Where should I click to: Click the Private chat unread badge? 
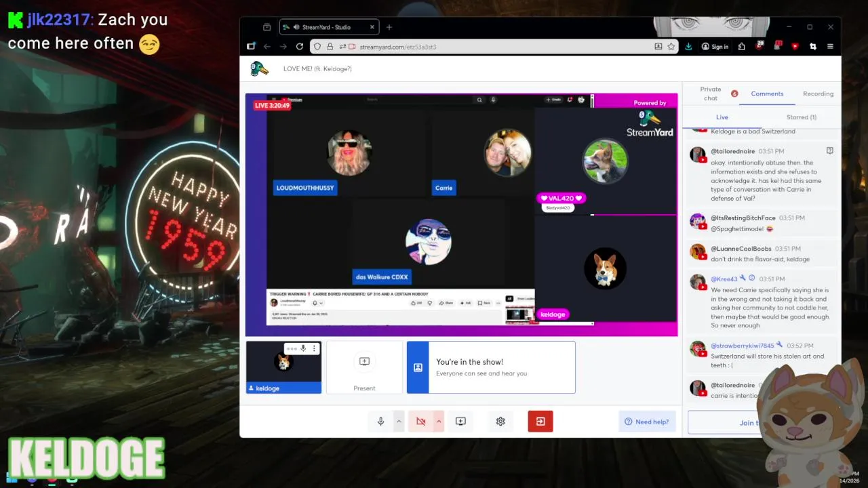734,94
